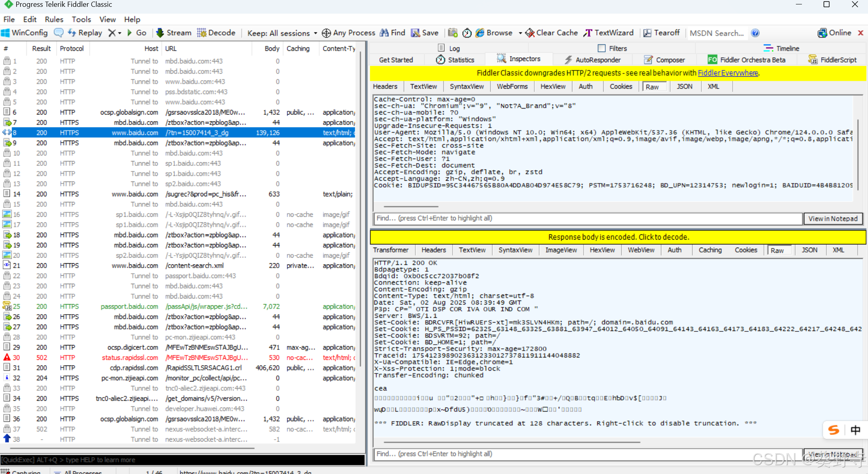The height and width of the screenshot is (474, 868).
Task: Click the timer stopwatch icon
Action: click(467, 33)
